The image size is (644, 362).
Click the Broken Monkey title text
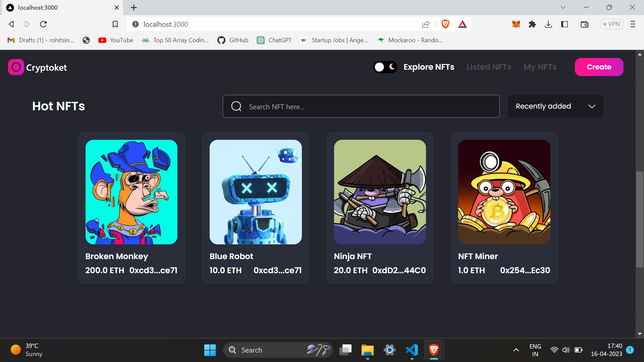(117, 256)
